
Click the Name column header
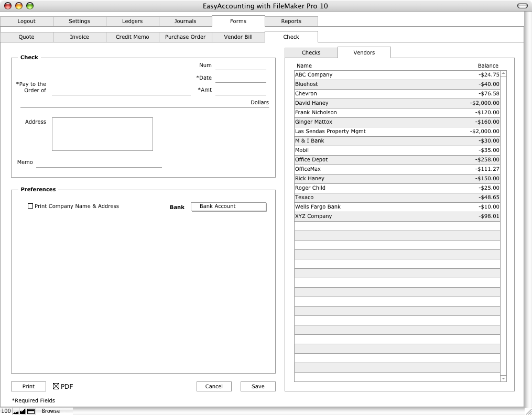(x=304, y=66)
